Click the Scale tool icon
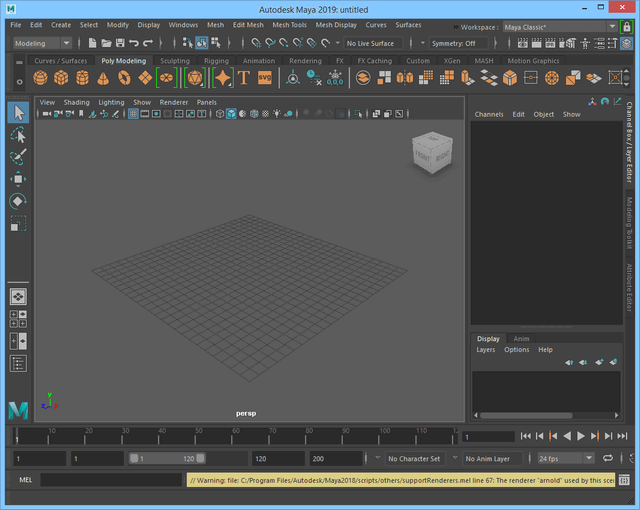Viewport: 640px width, 510px height. click(18, 223)
